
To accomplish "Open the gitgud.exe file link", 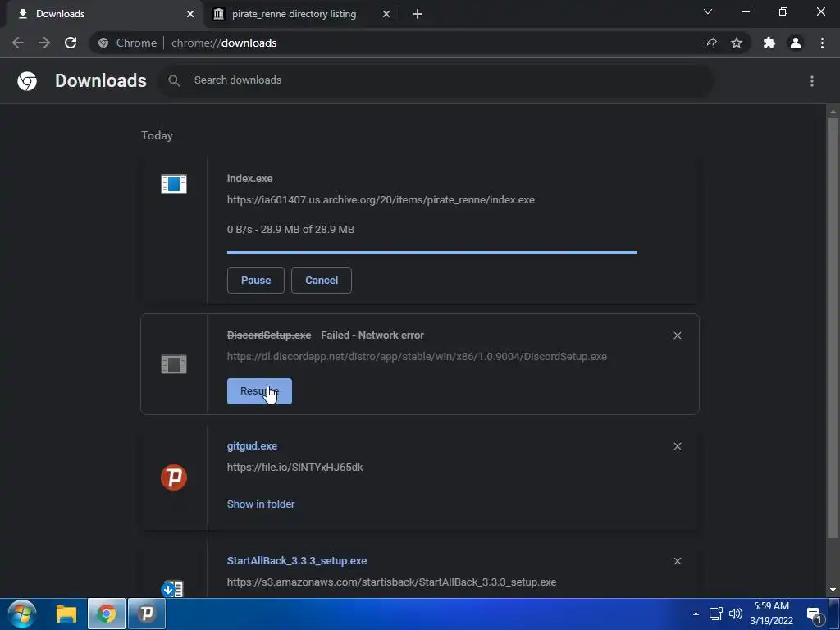I will point(252,445).
